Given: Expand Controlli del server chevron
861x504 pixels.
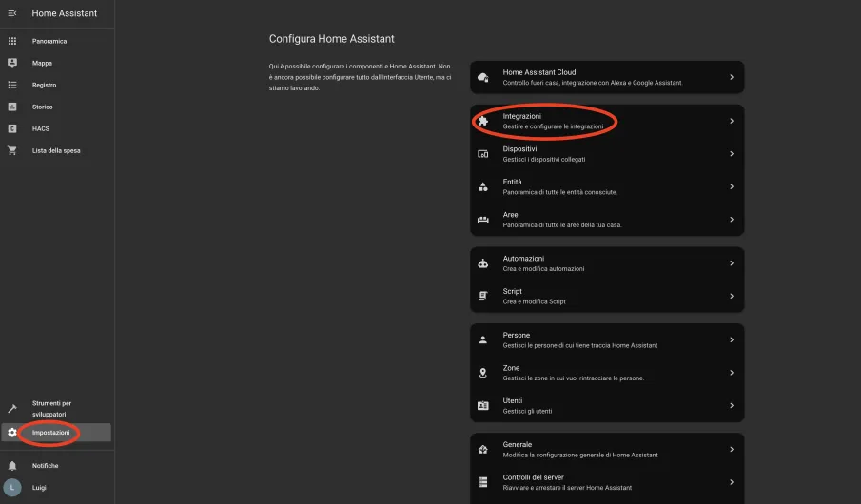Looking at the screenshot, I should [732, 482].
